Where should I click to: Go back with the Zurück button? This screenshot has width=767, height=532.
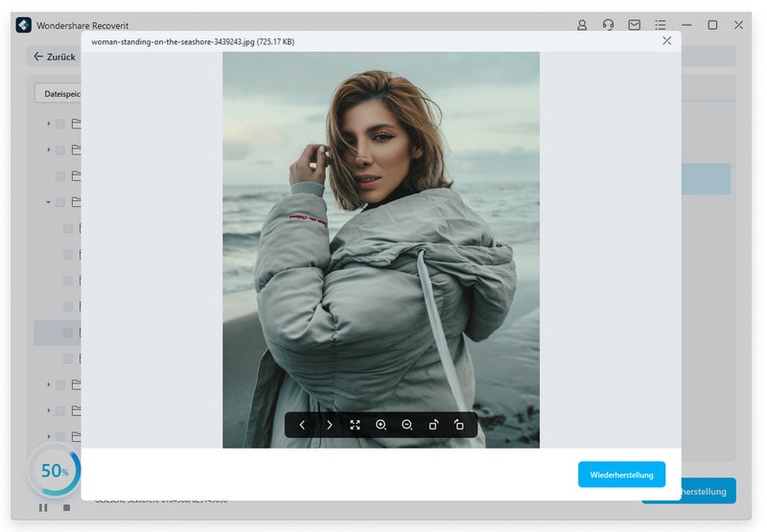(55, 57)
